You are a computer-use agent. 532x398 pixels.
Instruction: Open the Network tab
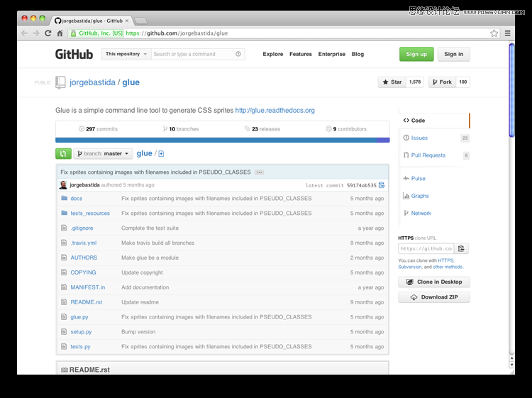421,213
